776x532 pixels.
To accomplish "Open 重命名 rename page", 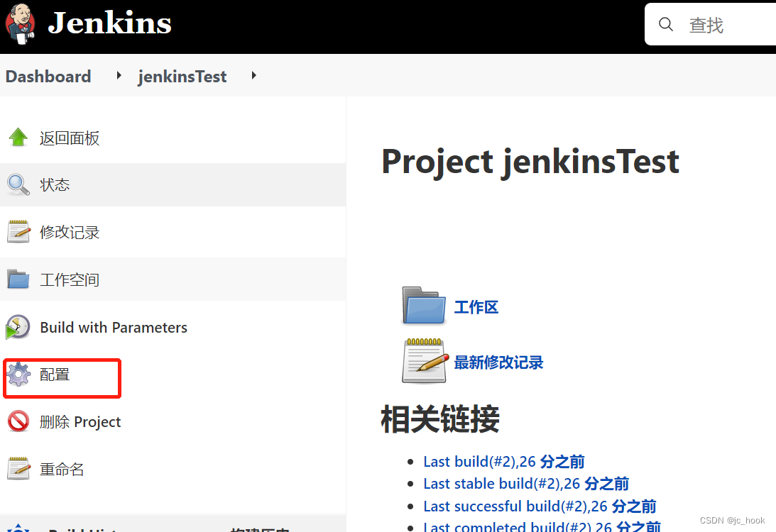I will 62,469.
